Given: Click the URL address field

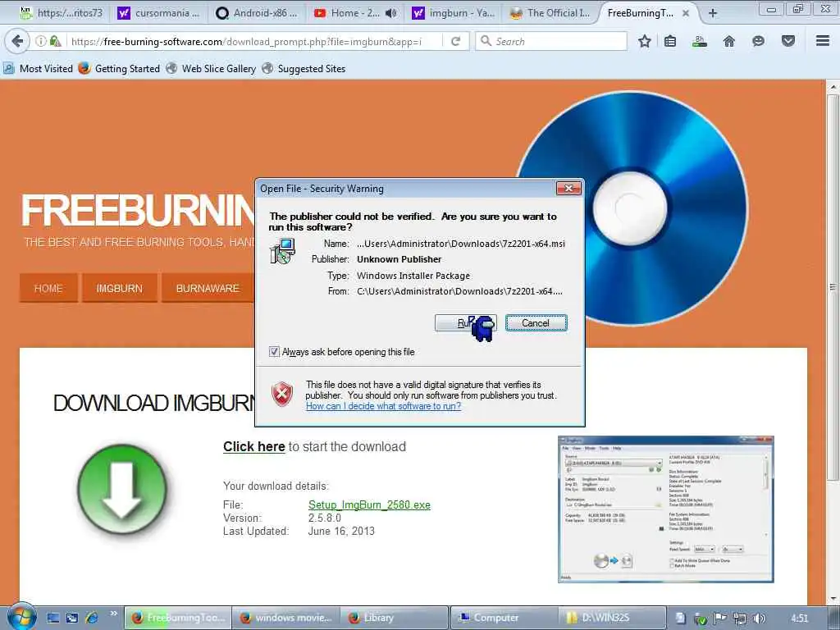Looking at the screenshot, I should coord(256,41).
